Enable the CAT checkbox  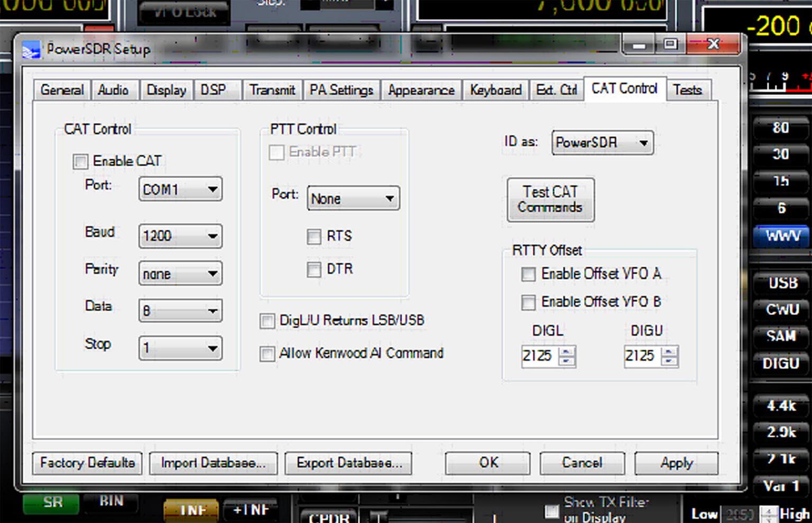click(80, 161)
